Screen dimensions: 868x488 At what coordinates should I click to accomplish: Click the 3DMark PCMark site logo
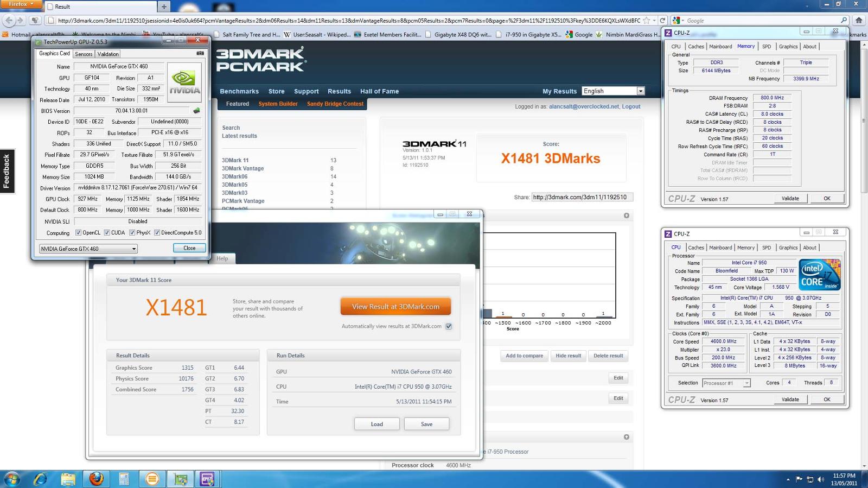coord(261,60)
